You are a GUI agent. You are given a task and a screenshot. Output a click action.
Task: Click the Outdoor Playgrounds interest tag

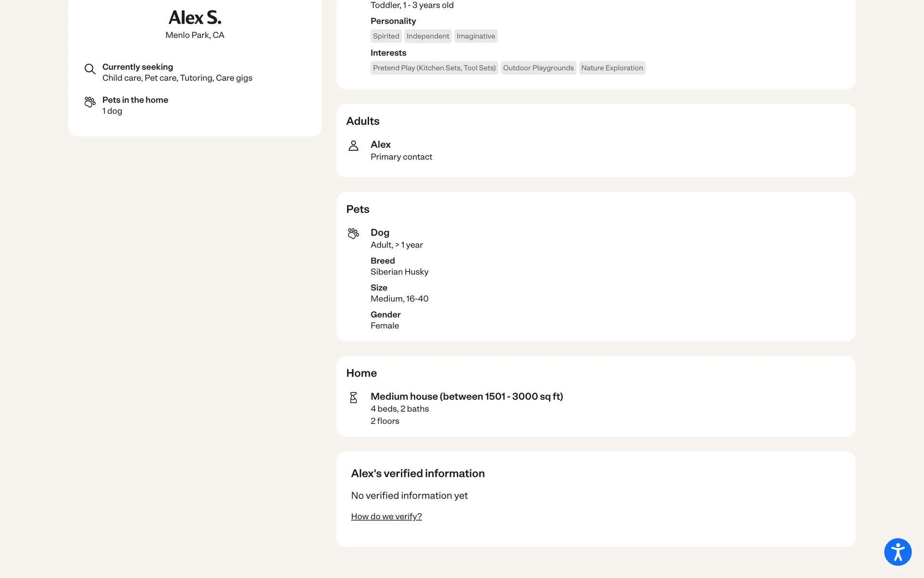point(538,68)
